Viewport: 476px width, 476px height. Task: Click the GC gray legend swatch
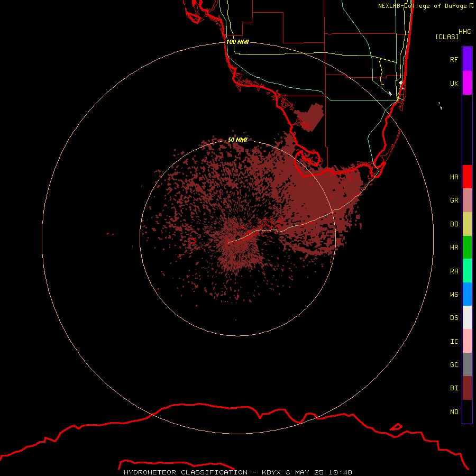pos(467,364)
